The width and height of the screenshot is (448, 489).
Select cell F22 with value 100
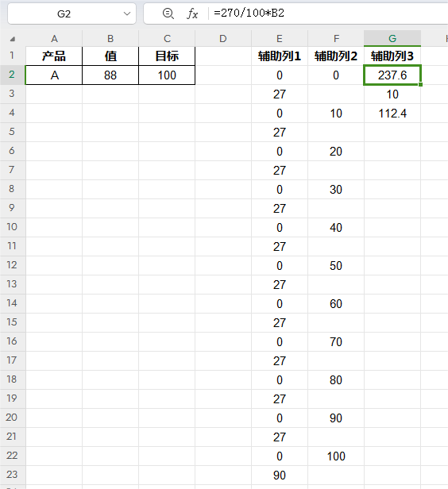click(336, 456)
